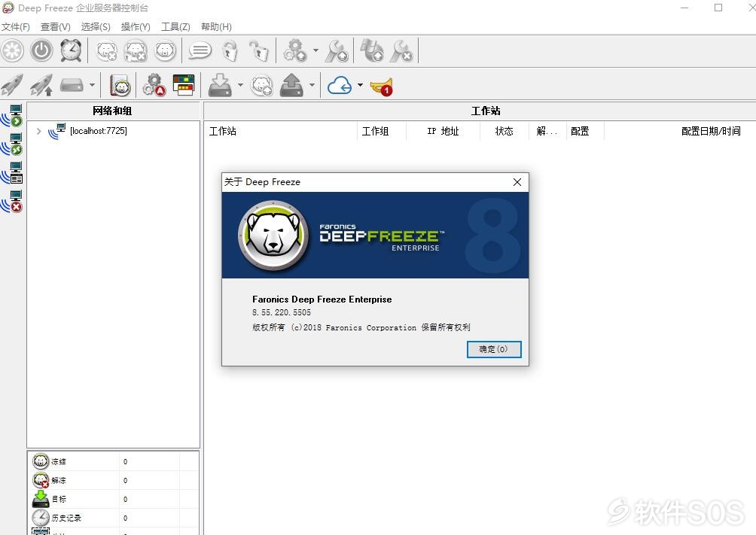The height and width of the screenshot is (535, 756).
Task: Click Faronics Deep Freeze Enterprise title text
Action: [322, 299]
